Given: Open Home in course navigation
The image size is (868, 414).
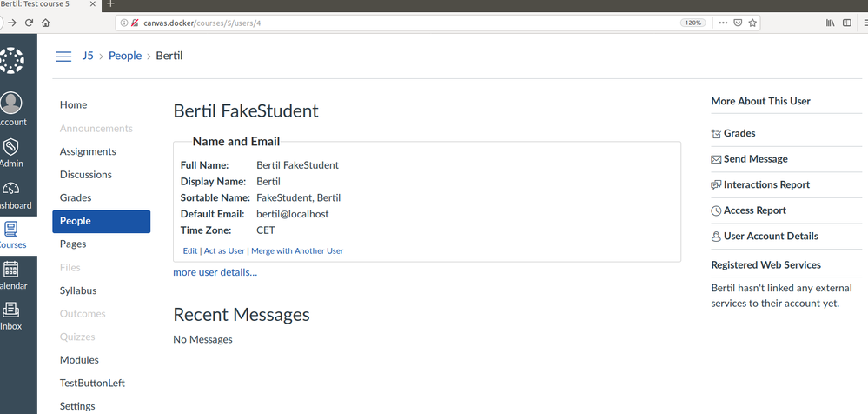Looking at the screenshot, I should pyautogui.click(x=74, y=104).
